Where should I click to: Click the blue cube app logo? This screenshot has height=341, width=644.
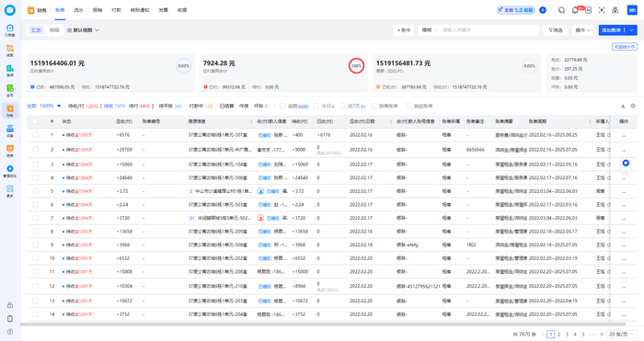coord(10,10)
